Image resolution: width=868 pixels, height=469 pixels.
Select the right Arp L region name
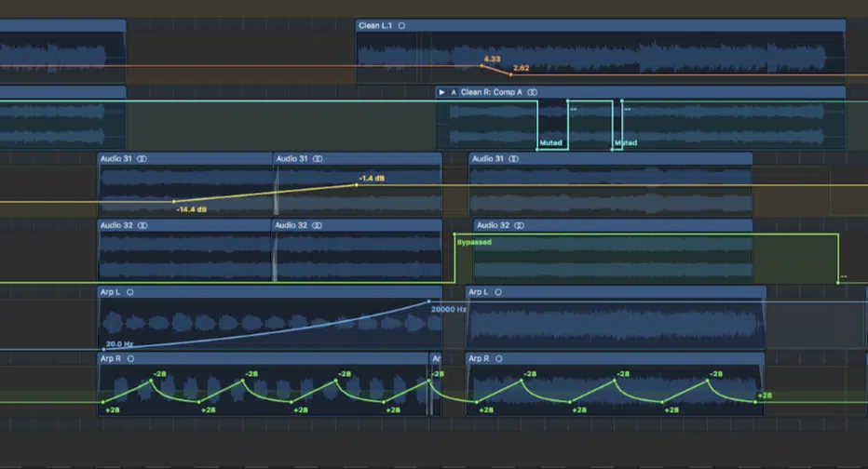tap(479, 292)
